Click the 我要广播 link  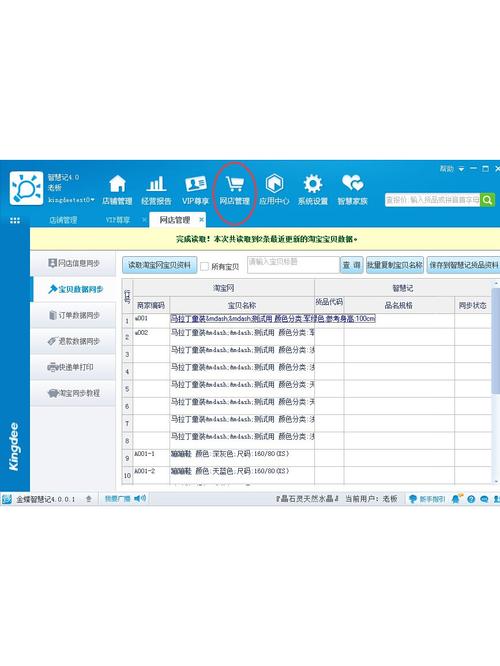tap(118, 498)
